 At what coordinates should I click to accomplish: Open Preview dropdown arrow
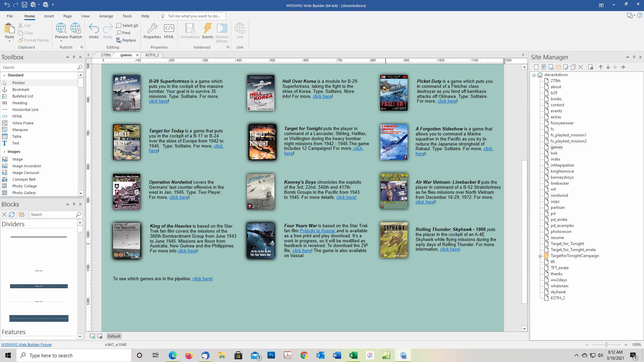61,41
